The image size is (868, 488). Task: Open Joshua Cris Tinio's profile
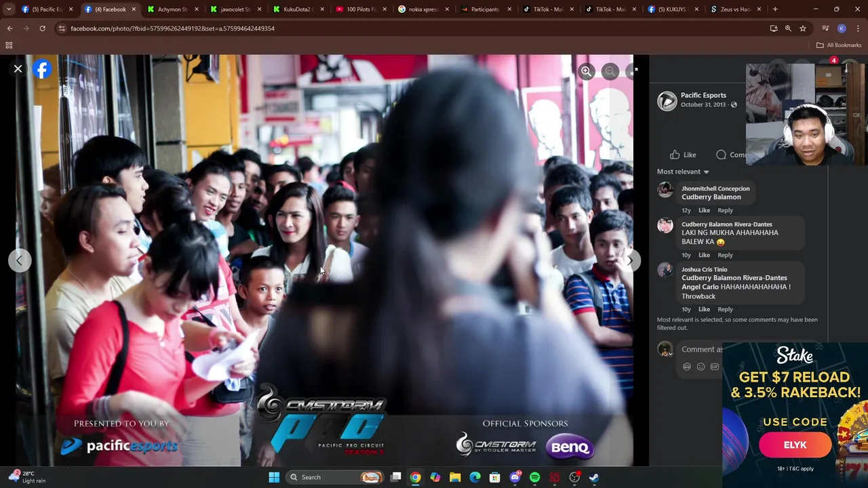coord(704,270)
